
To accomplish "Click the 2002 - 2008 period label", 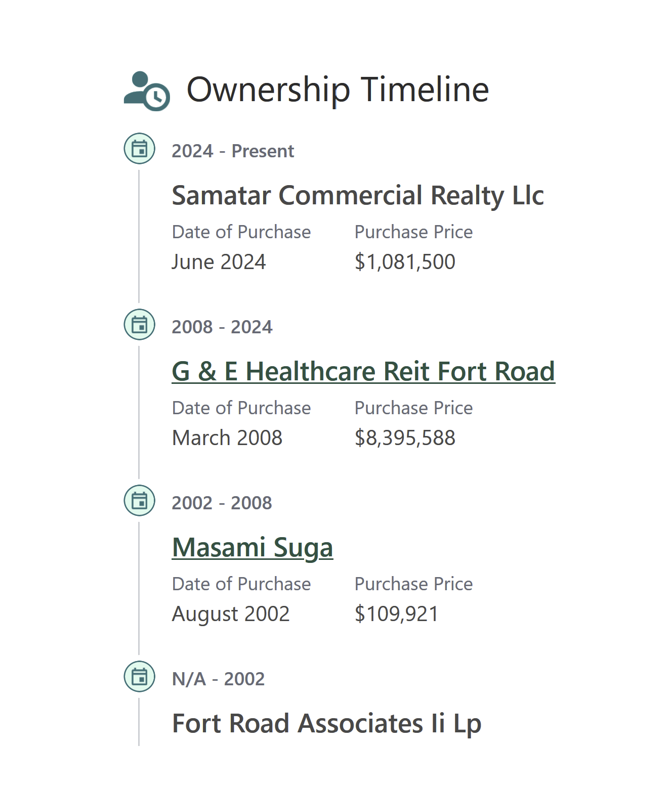I will coord(222,503).
